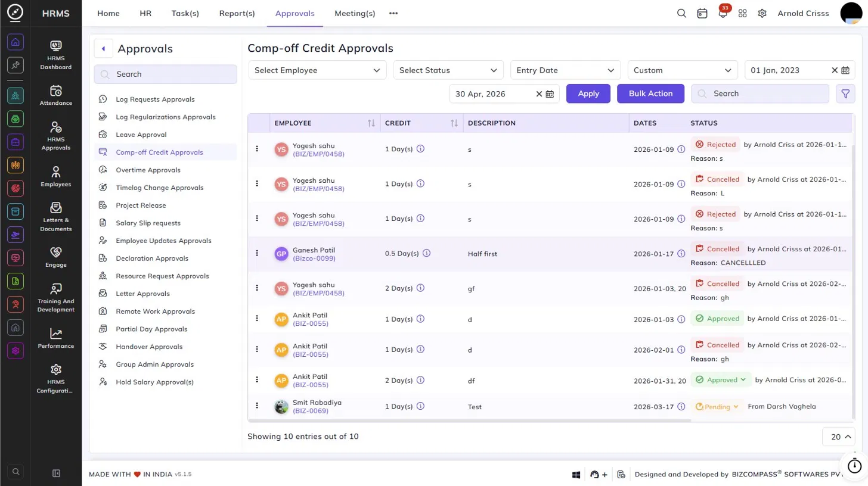This screenshot has width=868, height=486.
Task: Open the page size 20 selector
Action: pyautogui.click(x=838, y=437)
